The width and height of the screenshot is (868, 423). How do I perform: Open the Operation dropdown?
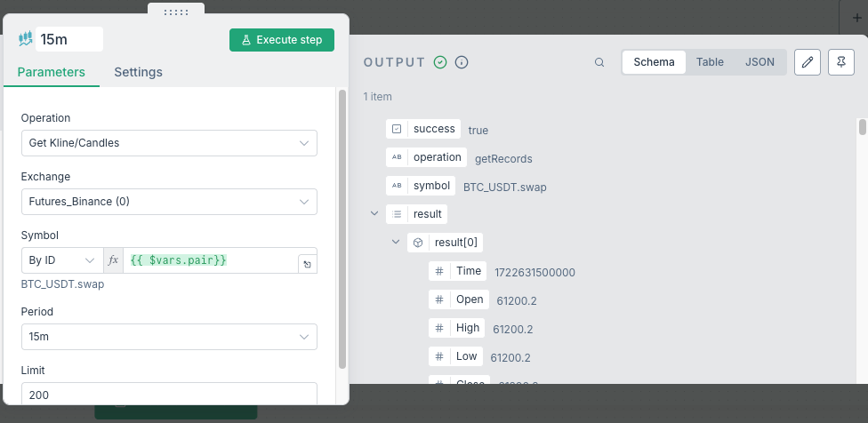(x=169, y=143)
